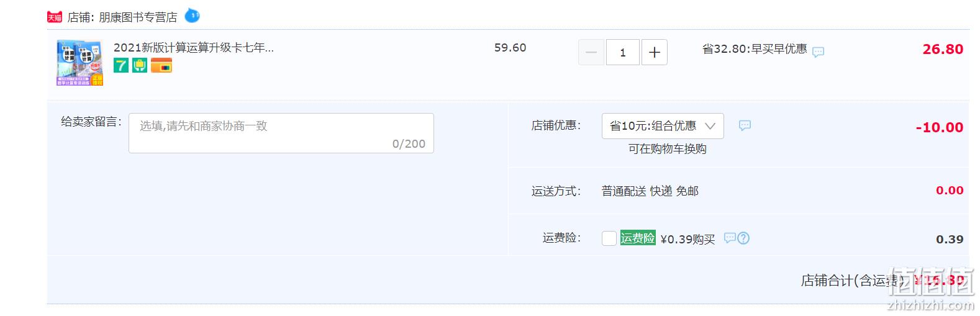Click the green 运费险 label
This screenshot has height=316, width=980.
638,238
